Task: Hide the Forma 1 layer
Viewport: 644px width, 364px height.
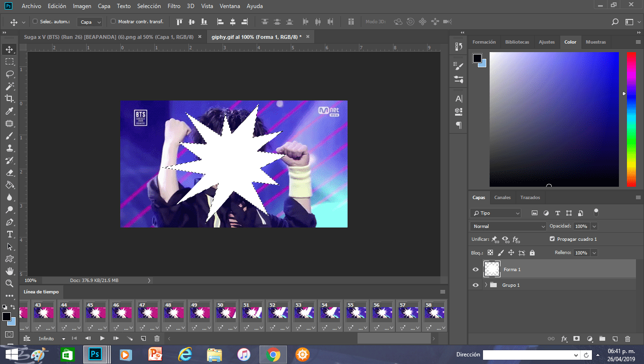Action: [x=476, y=269]
